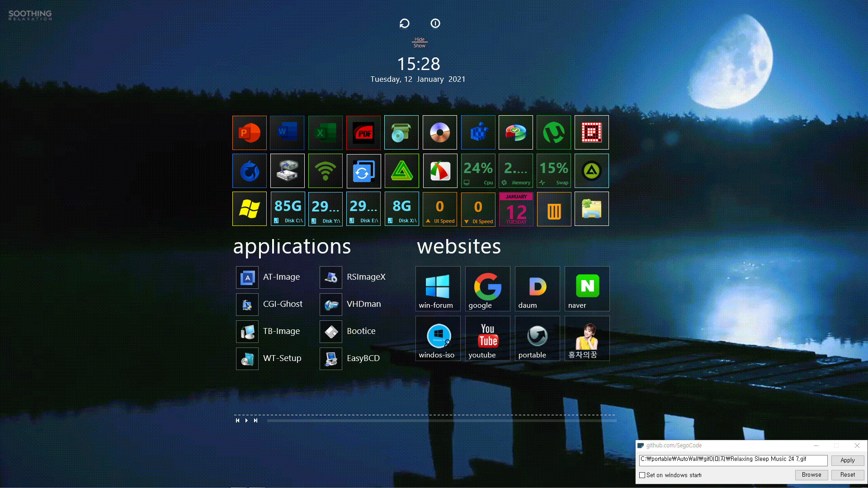Viewport: 868px width, 488px height.
Task: Launch the blue swirl browser tile
Action: click(x=250, y=171)
